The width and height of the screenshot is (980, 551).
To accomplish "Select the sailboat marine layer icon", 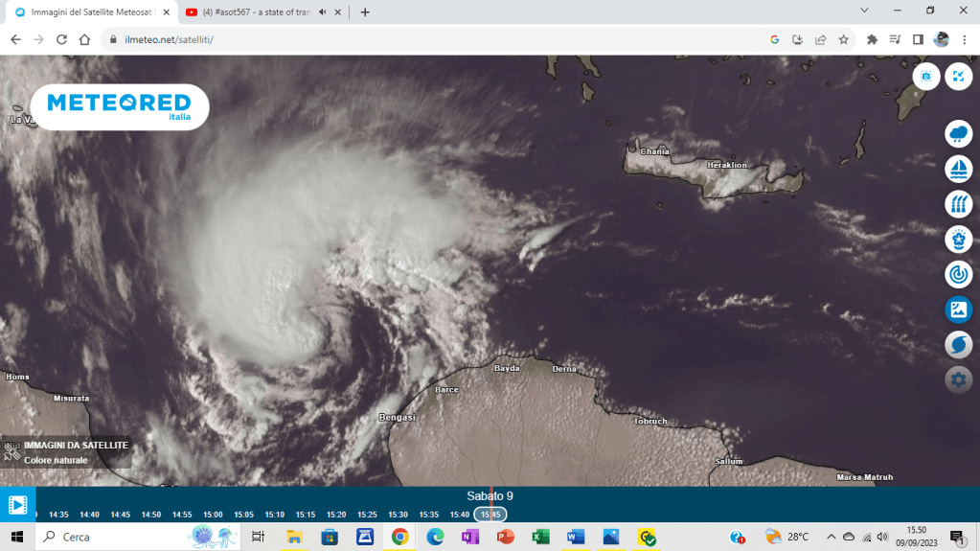I will coord(959,170).
